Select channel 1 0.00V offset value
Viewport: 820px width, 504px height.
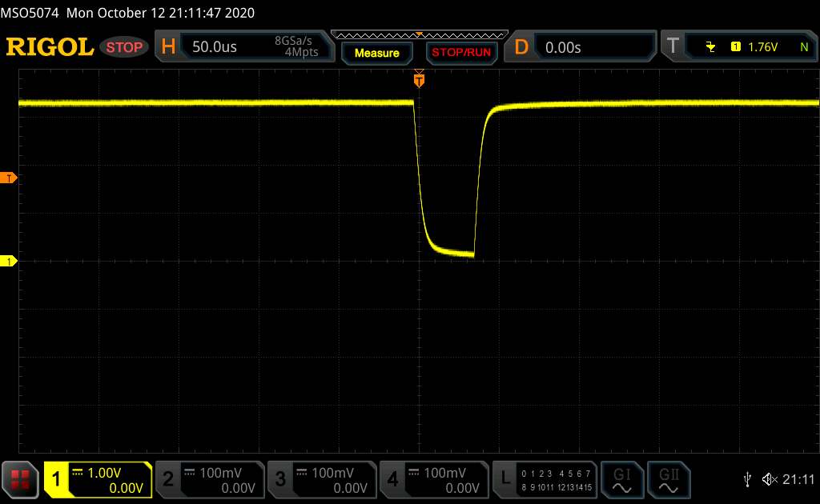coord(126,488)
